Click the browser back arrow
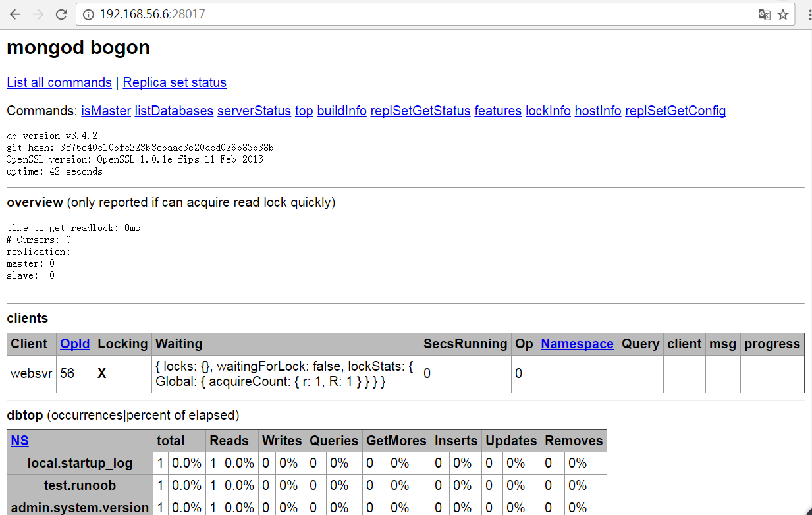Image resolution: width=812 pixels, height=515 pixels. point(15,14)
